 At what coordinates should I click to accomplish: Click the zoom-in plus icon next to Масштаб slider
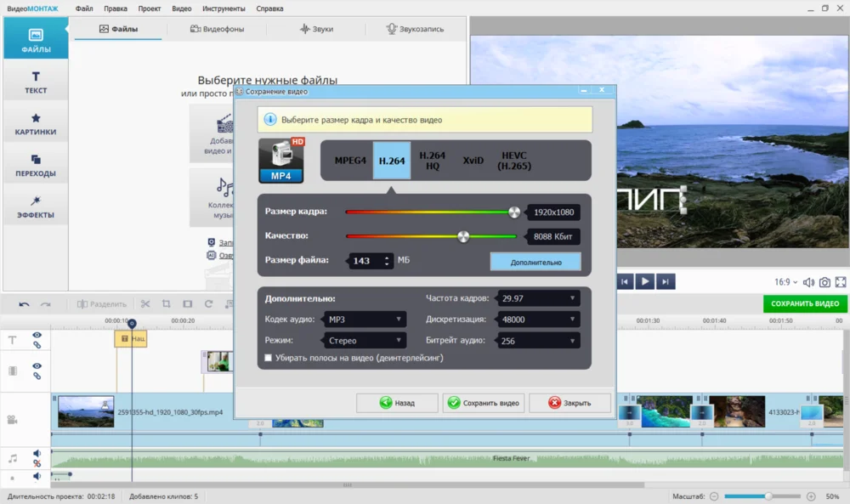coord(810,496)
